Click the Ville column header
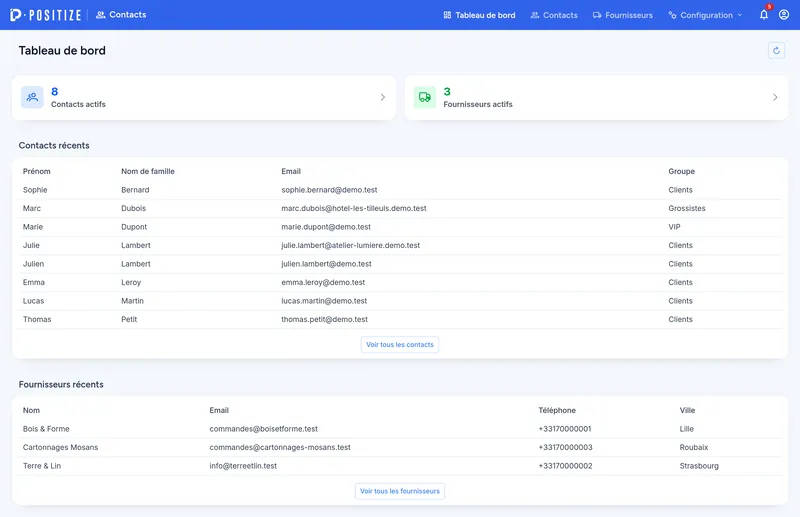 point(687,410)
